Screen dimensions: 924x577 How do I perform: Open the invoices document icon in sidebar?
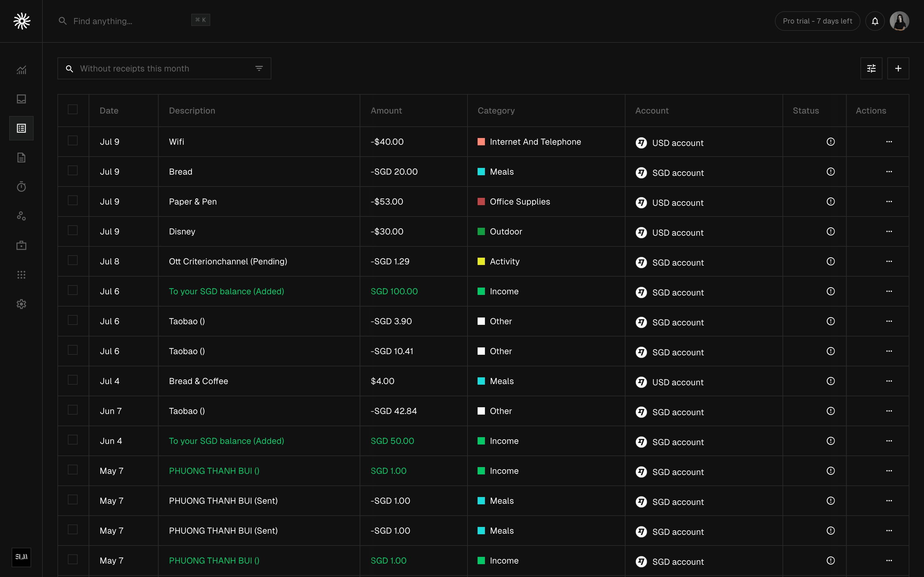click(x=21, y=158)
